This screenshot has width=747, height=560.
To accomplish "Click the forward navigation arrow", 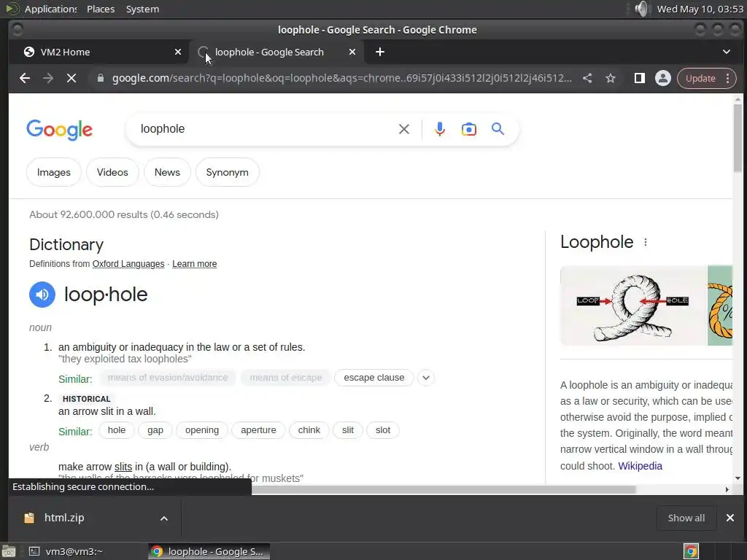I will coord(48,78).
